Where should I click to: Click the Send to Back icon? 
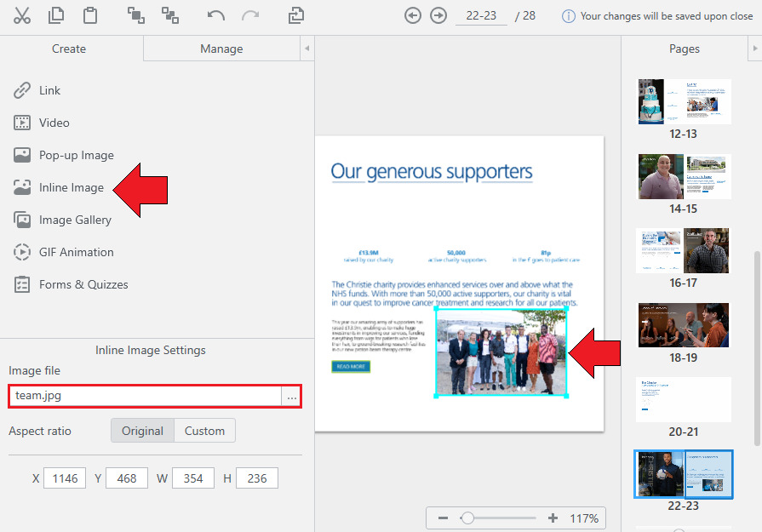coord(170,15)
